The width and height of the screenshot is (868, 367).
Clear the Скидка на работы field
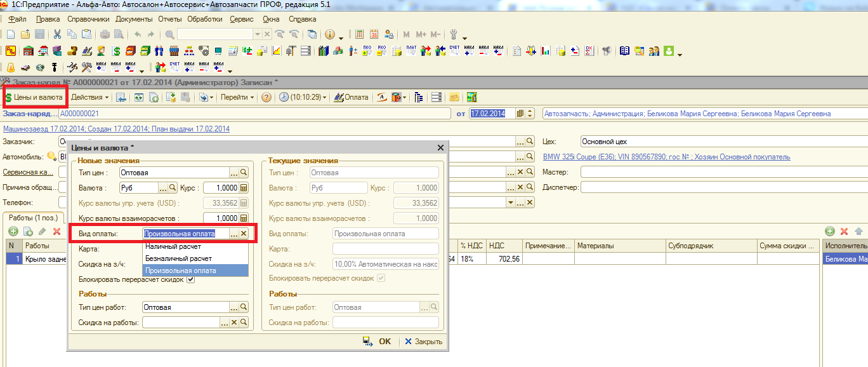click(x=233, y=323)
